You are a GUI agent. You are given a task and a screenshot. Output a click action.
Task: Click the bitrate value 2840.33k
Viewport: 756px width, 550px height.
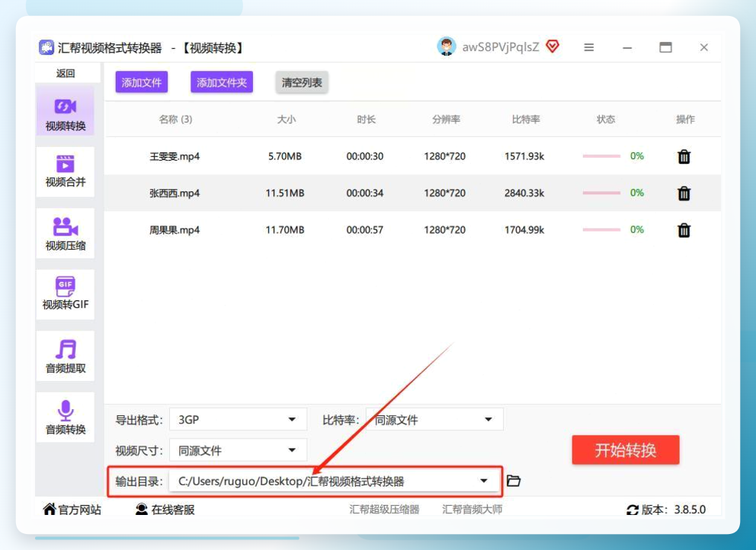[524, 193]
